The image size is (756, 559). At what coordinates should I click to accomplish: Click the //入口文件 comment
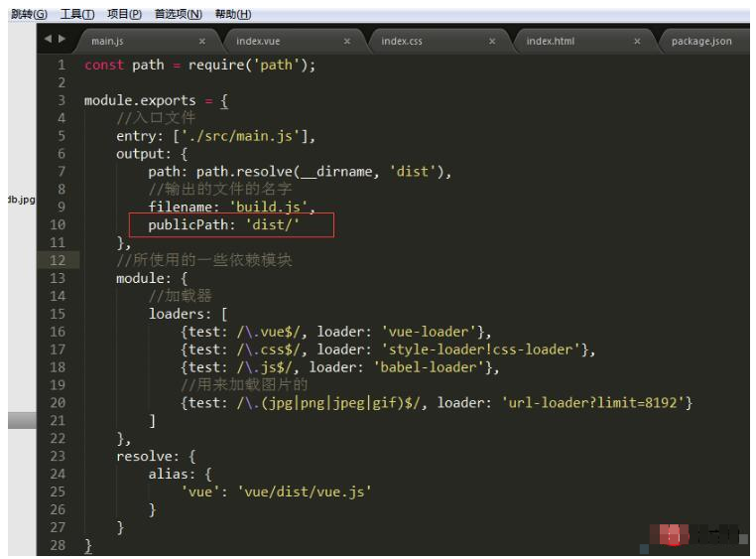156,118
